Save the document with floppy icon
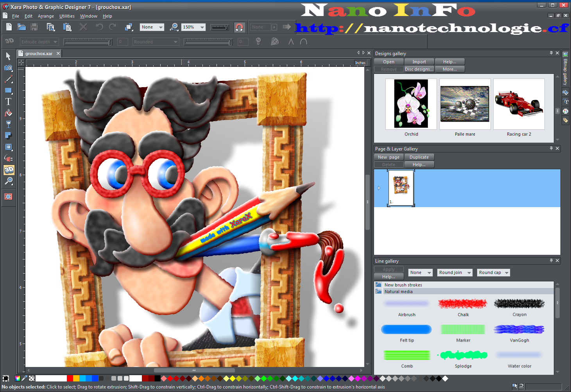This screenshot has height=392, width=571. pyautogui.click(x=34, y=27)
